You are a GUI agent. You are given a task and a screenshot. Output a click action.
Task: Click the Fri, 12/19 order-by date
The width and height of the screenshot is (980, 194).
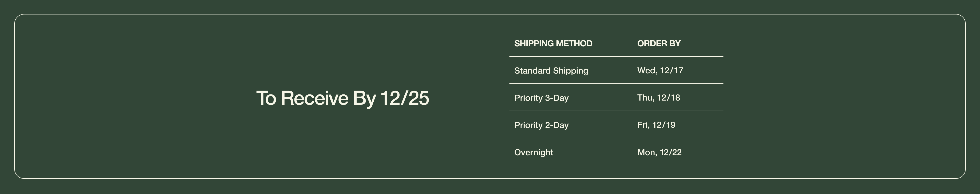(x=656, y=125)
